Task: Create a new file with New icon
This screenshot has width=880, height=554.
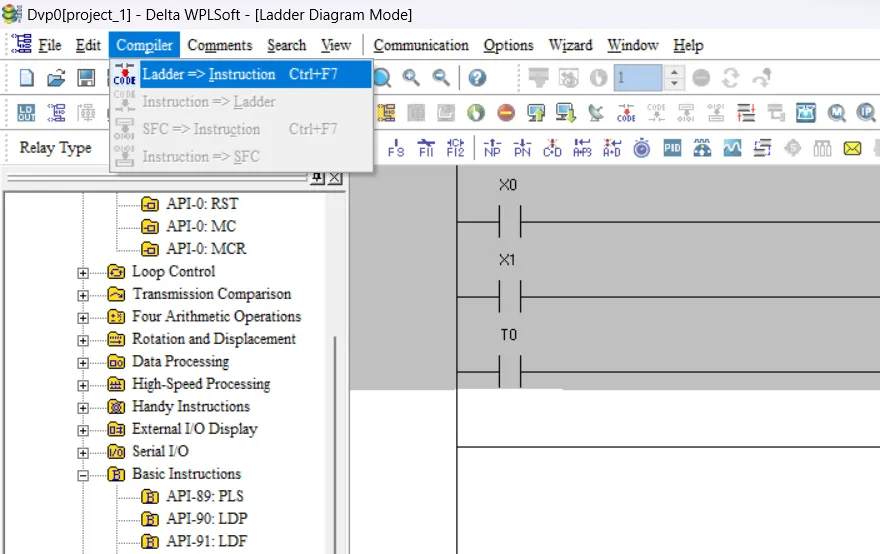Action: pyautogui.click(x=26, y=77)
